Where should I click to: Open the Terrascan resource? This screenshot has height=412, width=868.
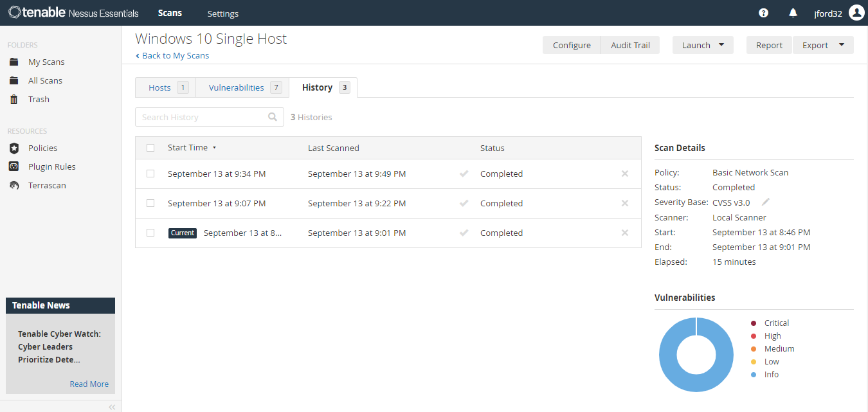[45, 185]
